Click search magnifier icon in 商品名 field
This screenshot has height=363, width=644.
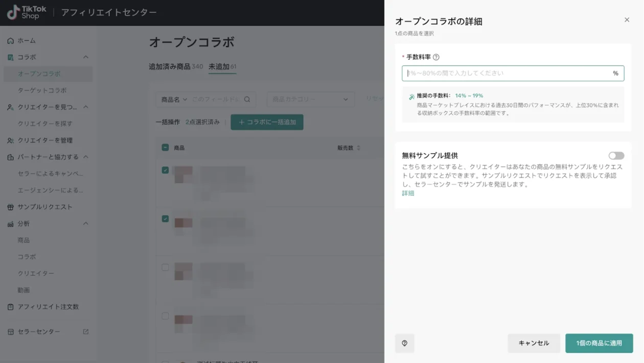247,100
